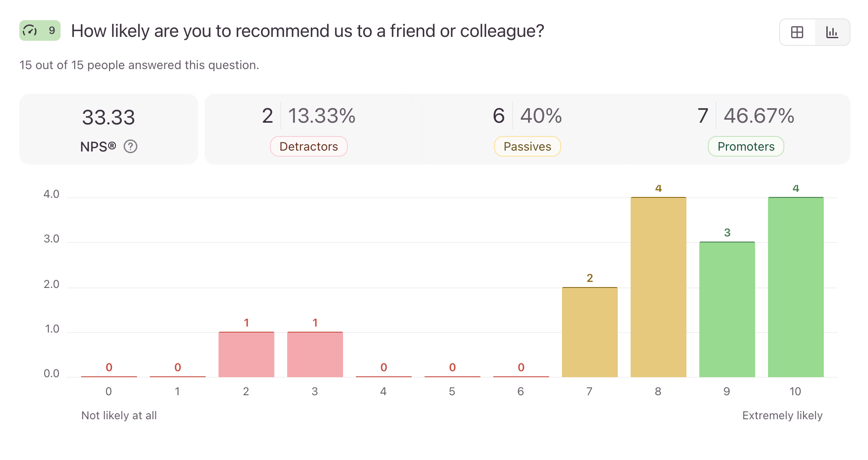The image size is (868, 460).
Task: Click the 'Not likely at all' axis label
Action: tap(119, 415)
